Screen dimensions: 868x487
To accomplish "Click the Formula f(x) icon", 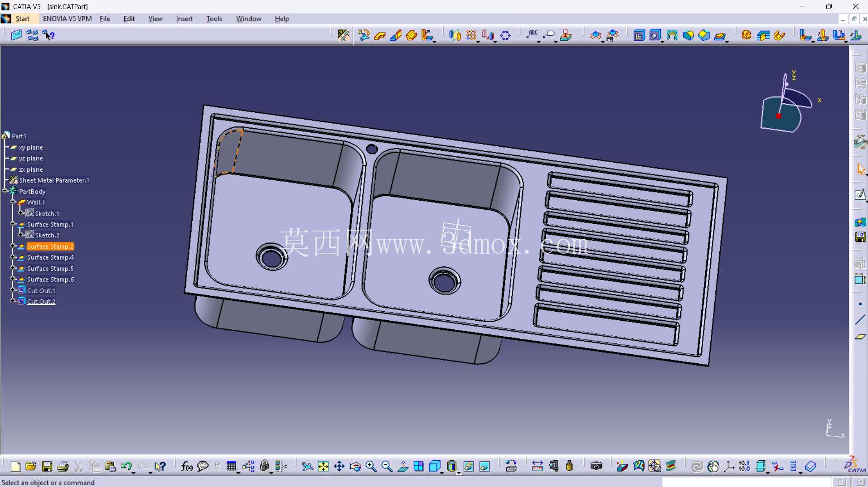I will click(x=187, y=466).
